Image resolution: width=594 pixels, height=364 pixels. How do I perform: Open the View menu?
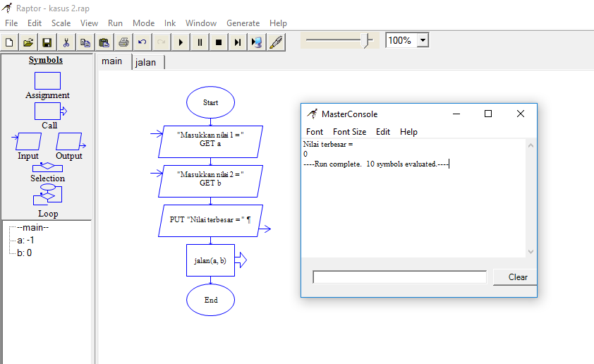click(89, 23)
